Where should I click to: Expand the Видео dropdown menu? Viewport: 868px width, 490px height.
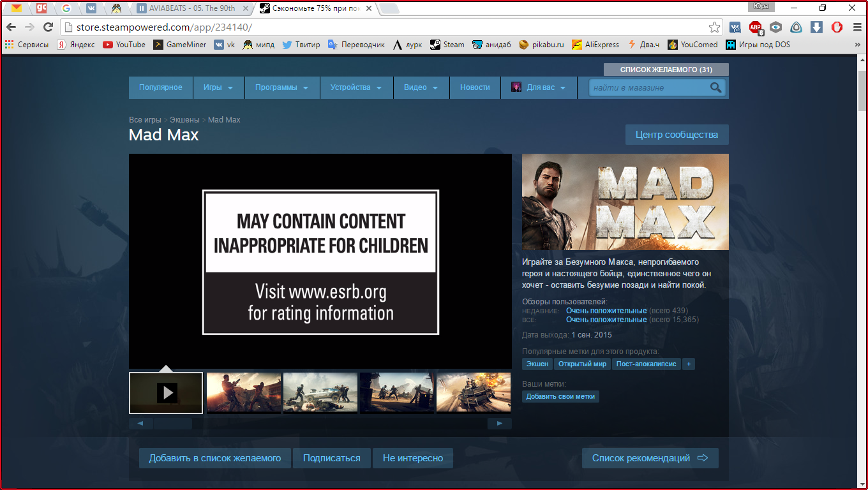pos(421,88)
